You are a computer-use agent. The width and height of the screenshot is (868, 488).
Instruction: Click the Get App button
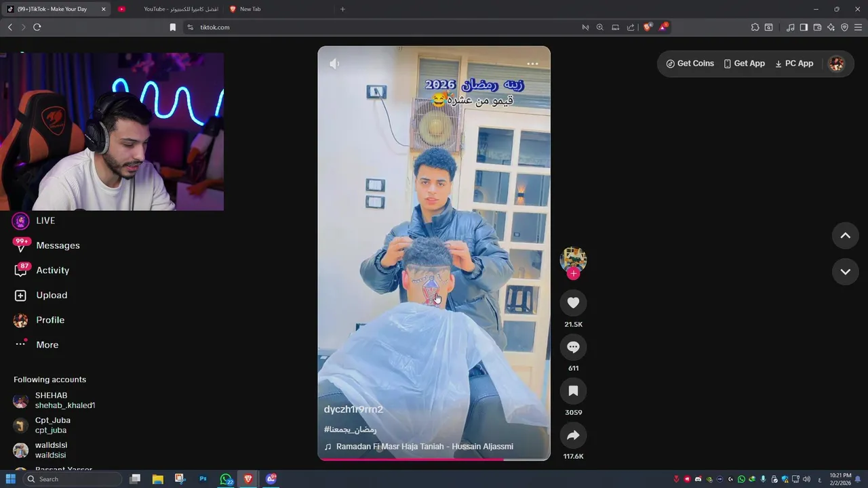click(x=744, y=64)
